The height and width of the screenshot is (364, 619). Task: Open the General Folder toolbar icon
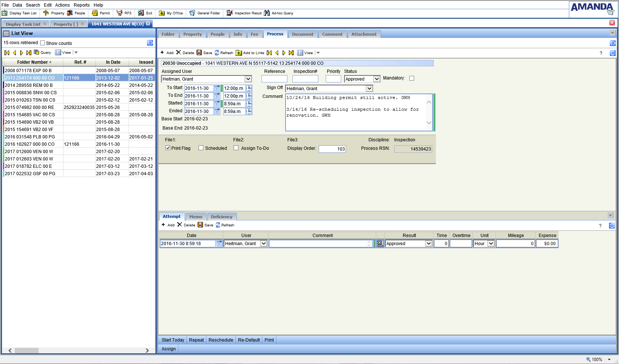click(x=192, y=13)
